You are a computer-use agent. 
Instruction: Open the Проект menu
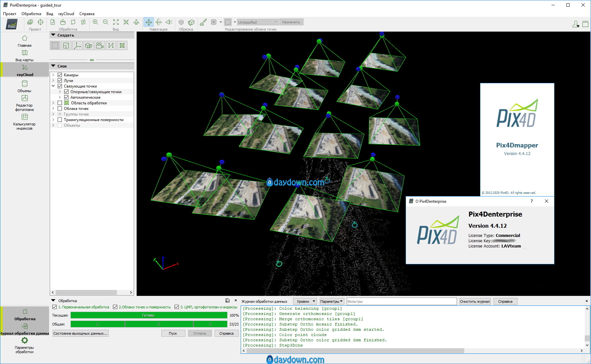[x=10, y=14]
